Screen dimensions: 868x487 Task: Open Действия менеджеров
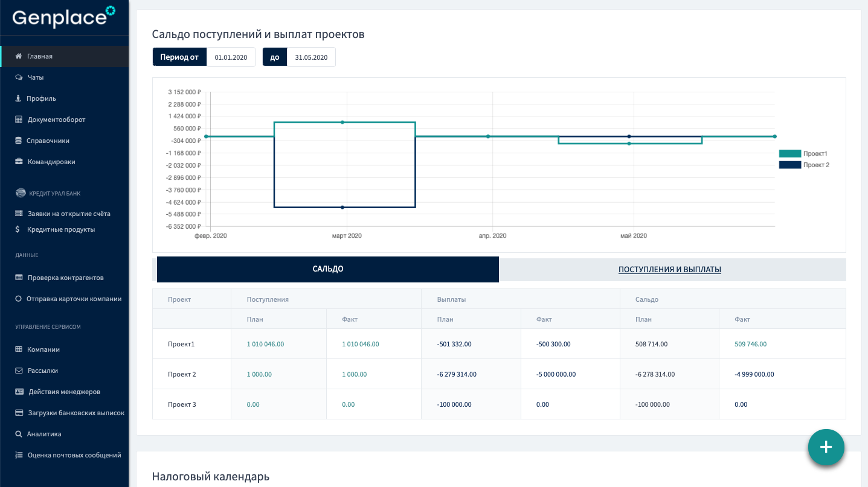[x=64, y=392]
